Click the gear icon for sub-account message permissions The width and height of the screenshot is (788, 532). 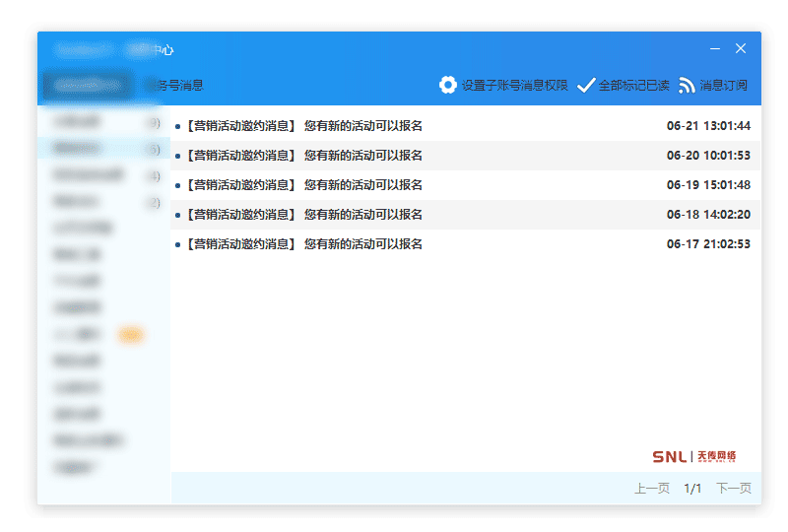[x=448, y=86]
